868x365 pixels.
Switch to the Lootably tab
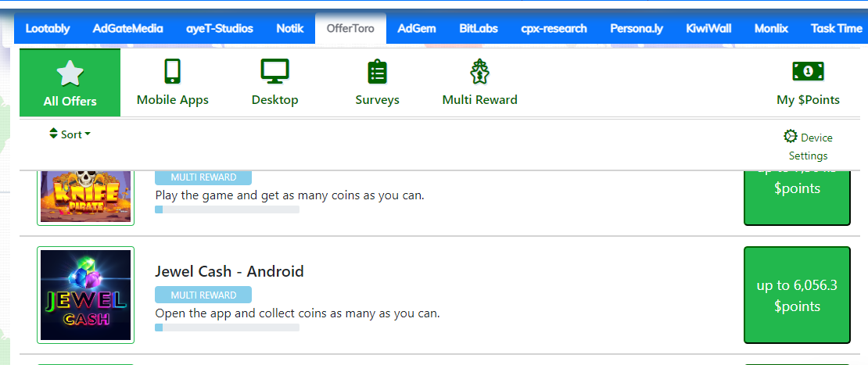pyautogui.click(x=48, y=29)
